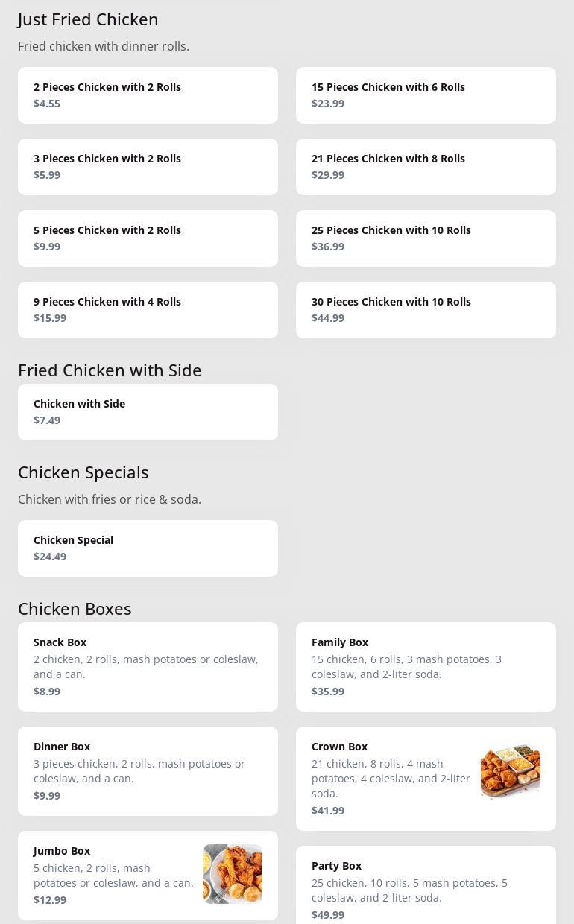This screenshot has height=924, width=574.
Task: Open the Chicken Special item
Action: (x=148, y=548)
